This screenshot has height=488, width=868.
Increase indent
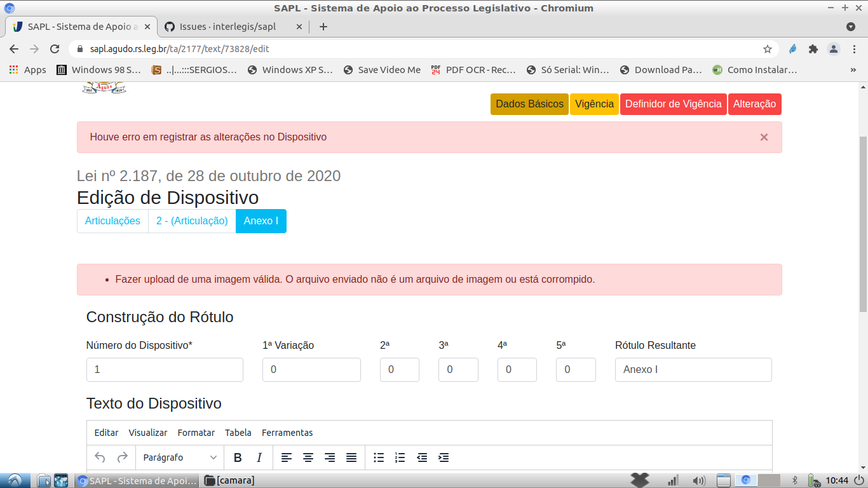[x=444, y=457]
